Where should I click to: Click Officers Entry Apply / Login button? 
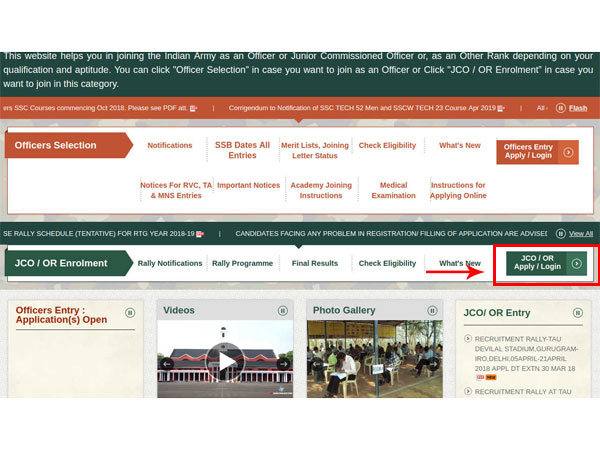click(537, 152)
